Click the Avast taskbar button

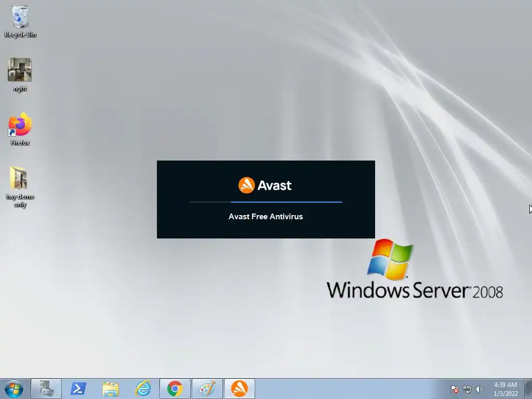[x=240, y=389]
